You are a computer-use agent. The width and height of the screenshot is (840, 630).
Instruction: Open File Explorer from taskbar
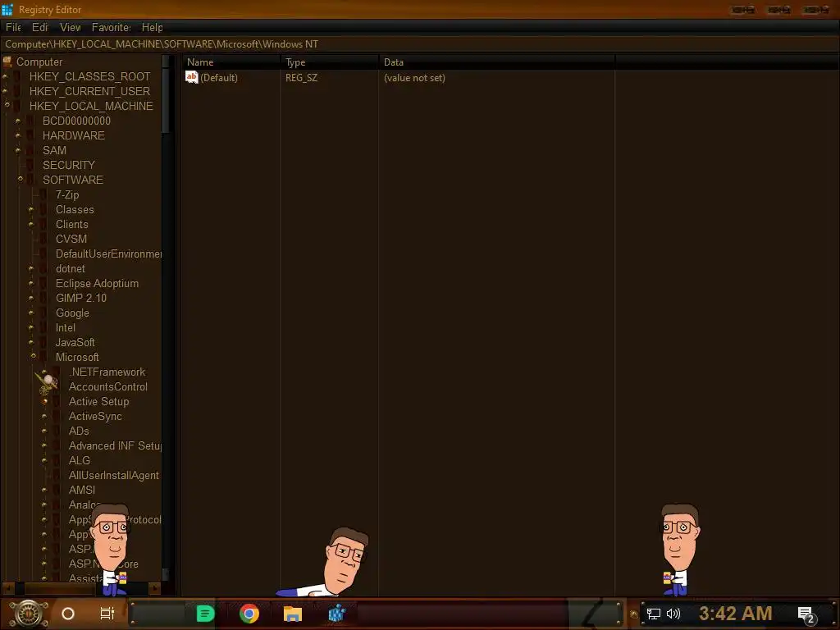pyautogui.click(x=293, y=614)
